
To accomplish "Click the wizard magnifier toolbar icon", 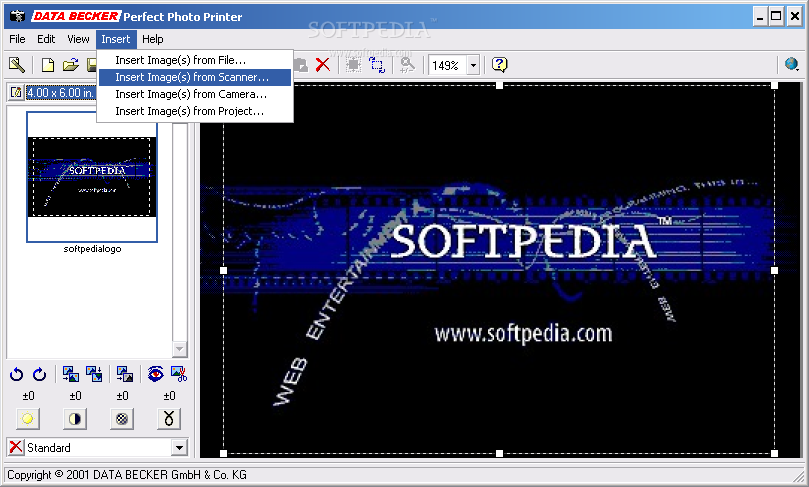I will (17, 65).
